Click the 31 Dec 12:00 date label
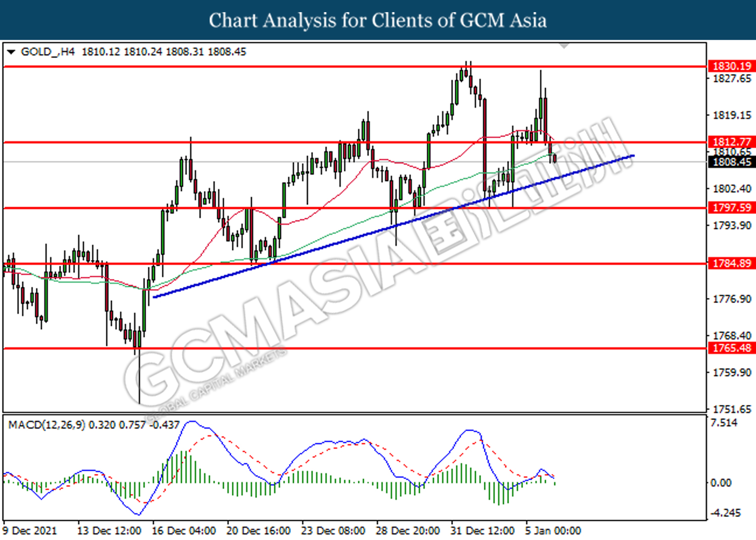The image size is (756, 540). click(482, 531)
